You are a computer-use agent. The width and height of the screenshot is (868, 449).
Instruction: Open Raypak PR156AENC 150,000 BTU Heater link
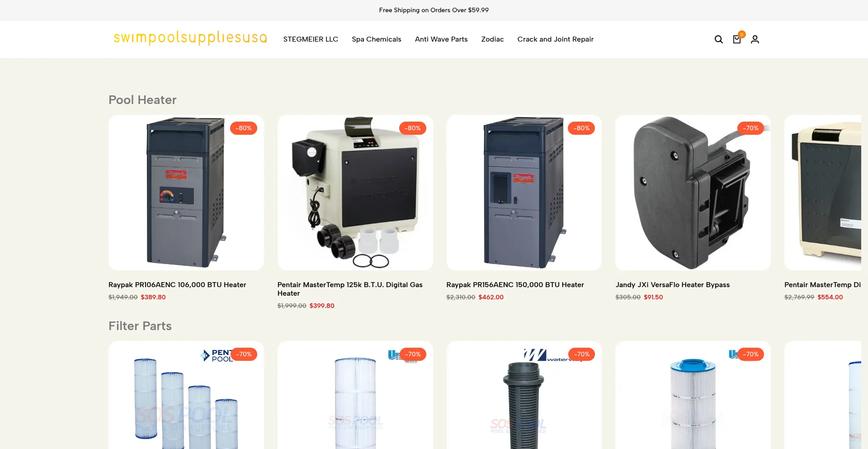click(x=515, y=285)
